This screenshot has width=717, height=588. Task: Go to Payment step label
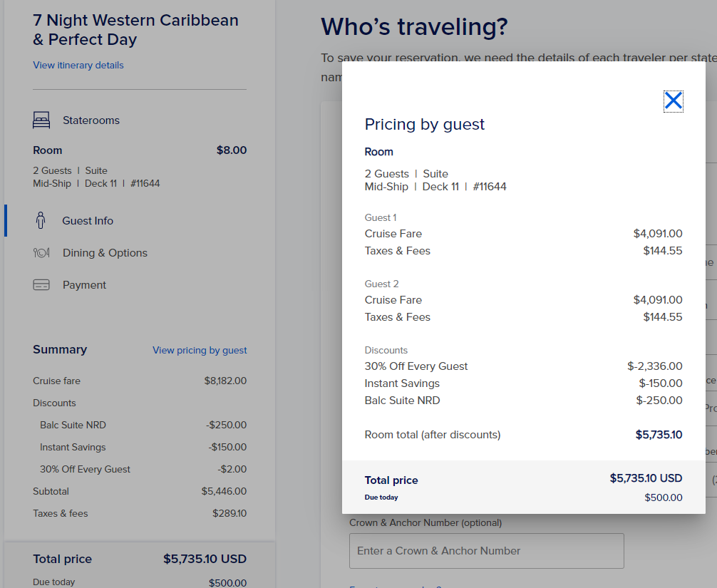coord(84,285)
